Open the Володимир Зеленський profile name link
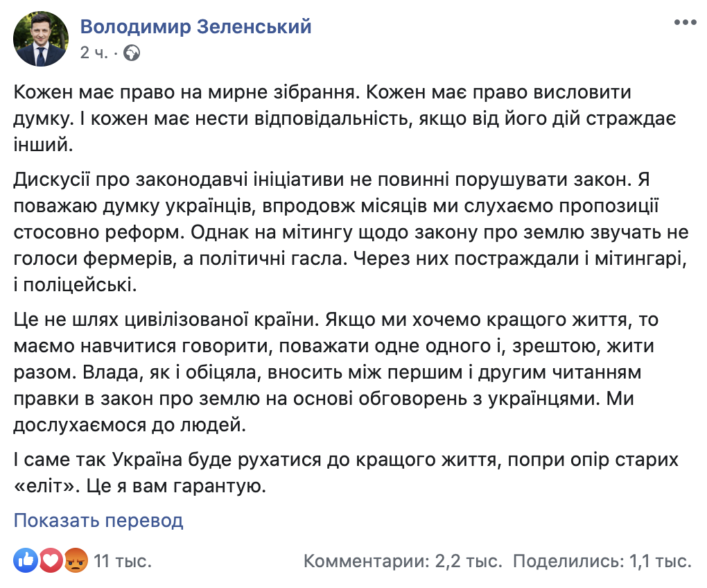707x588 pixels. (196, 26)
